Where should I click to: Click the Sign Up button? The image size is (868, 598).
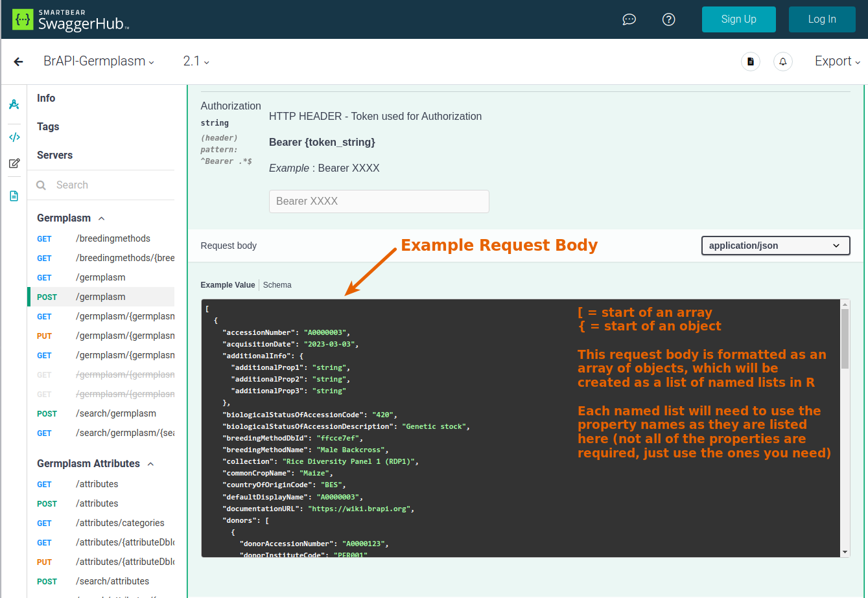pyautogui.click(x=738, y=19)
